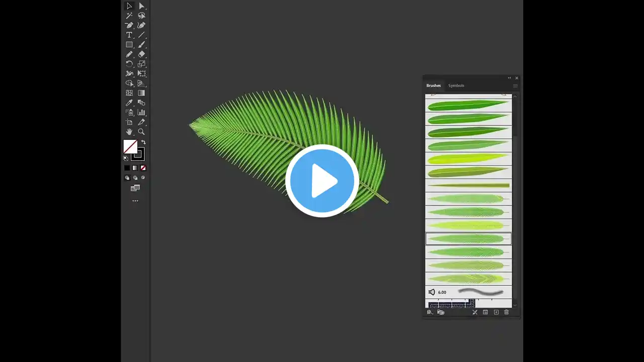This screenshot has height=362, width=644.
Task: Select the Type tool
Action: coord(129,35)
